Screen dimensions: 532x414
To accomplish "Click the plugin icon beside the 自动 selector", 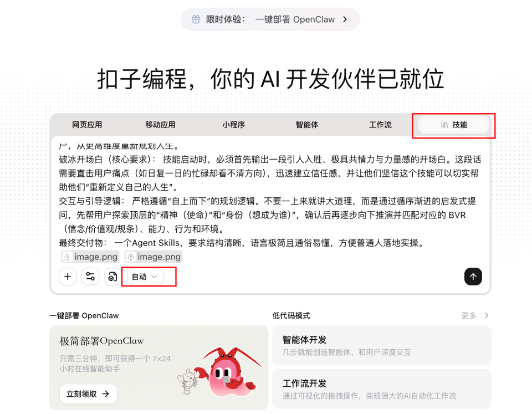I will point(112,276).
